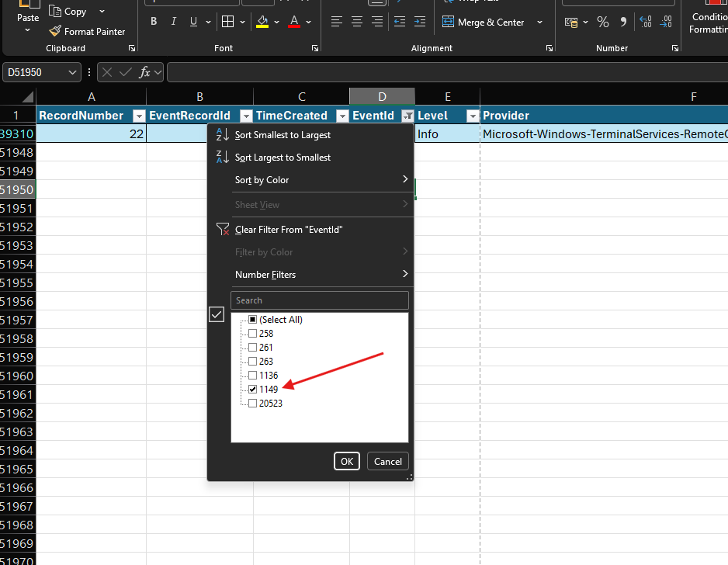Image resolution: width=728 pixels, height=565 pixels.
Task: Apply Percent Style
Action: 602,22
